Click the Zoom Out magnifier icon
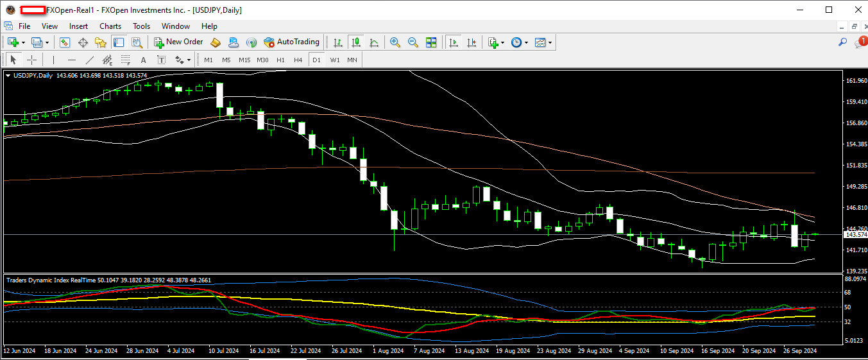The image size is (868, 360). [x=413, y=42]
